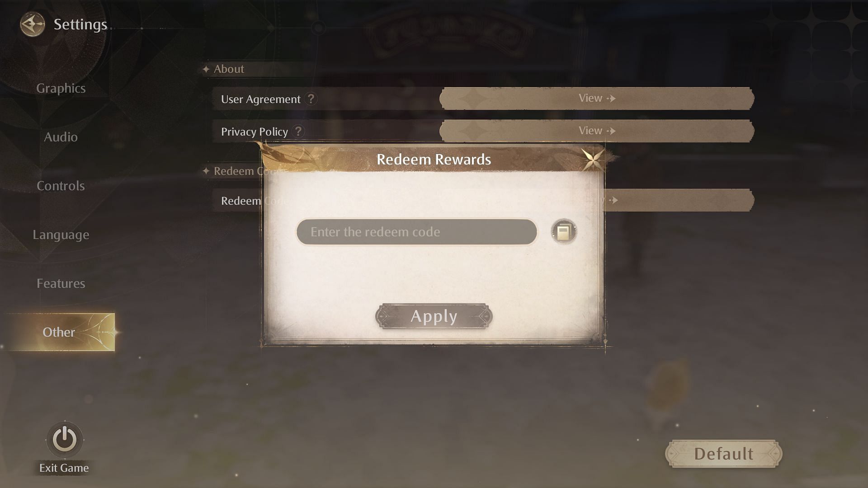Screen dimensions: 868x488
Task: Open the View link for Privacy Policy
Action: [x=595, y=131]
